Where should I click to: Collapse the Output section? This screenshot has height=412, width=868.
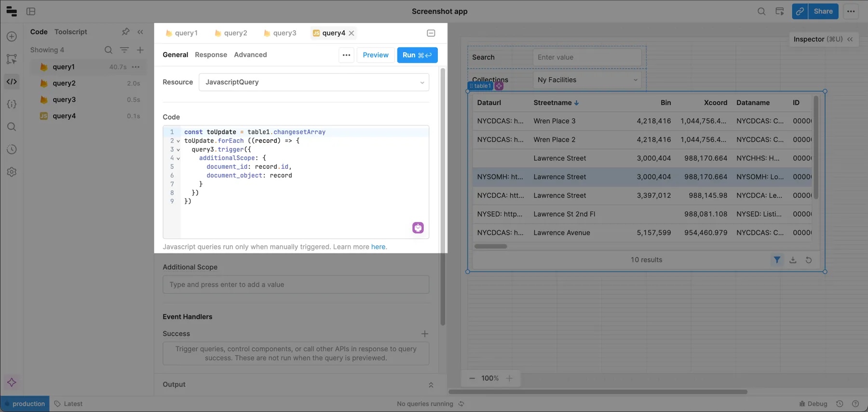point(431,385)
